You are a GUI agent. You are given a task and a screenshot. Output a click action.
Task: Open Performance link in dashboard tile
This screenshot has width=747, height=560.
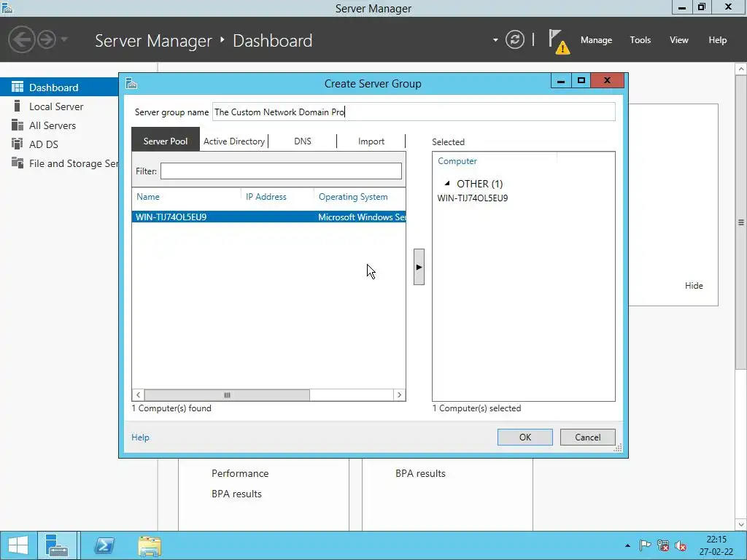[240, 473]
